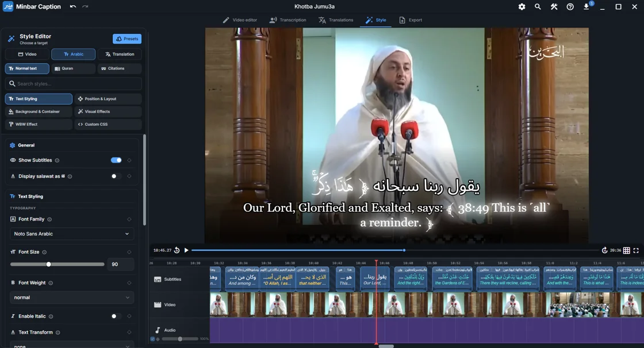Open the Font Family dropdown Noto Sans Arabic
The image size is (644, 348).
point(71,234)
